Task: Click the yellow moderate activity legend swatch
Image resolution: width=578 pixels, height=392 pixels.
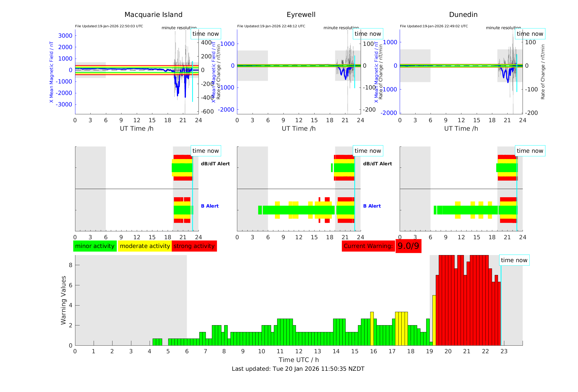Action: (x=145, y=246)
